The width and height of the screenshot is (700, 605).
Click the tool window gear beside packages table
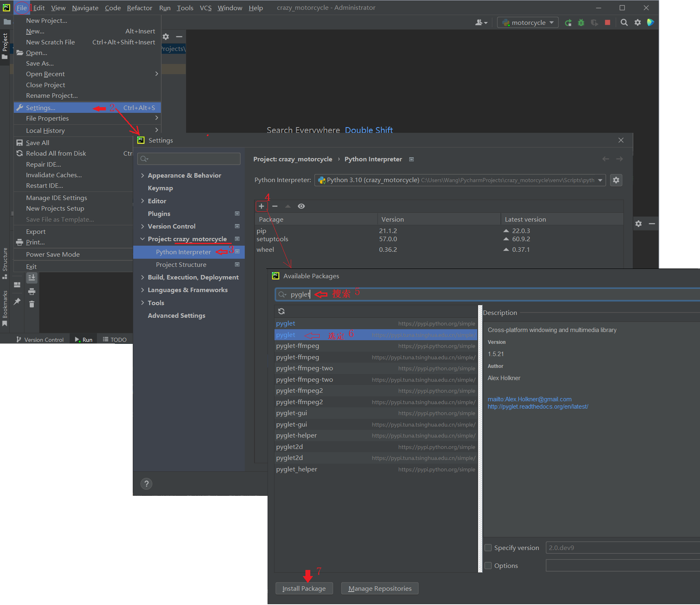[x=639, y=224]
